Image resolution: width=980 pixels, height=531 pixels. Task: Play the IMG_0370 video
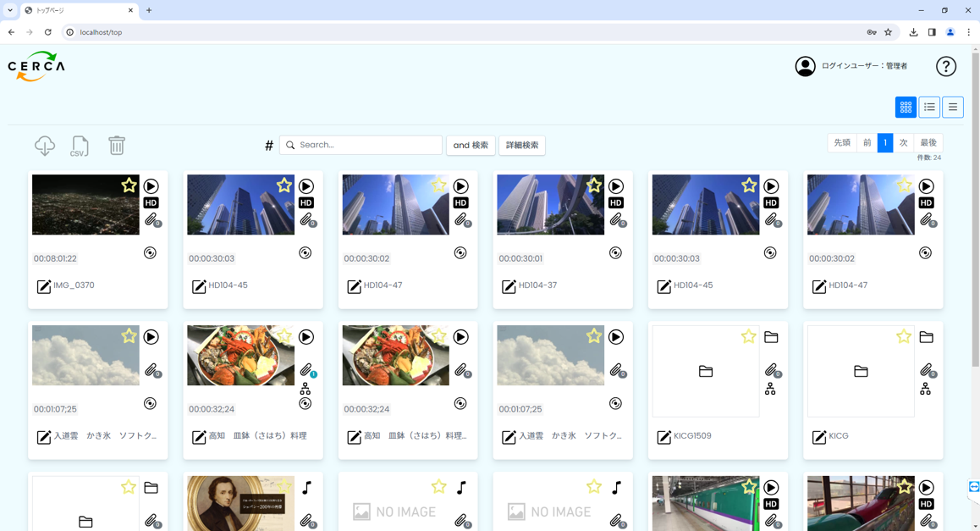(x=151, y=186)
